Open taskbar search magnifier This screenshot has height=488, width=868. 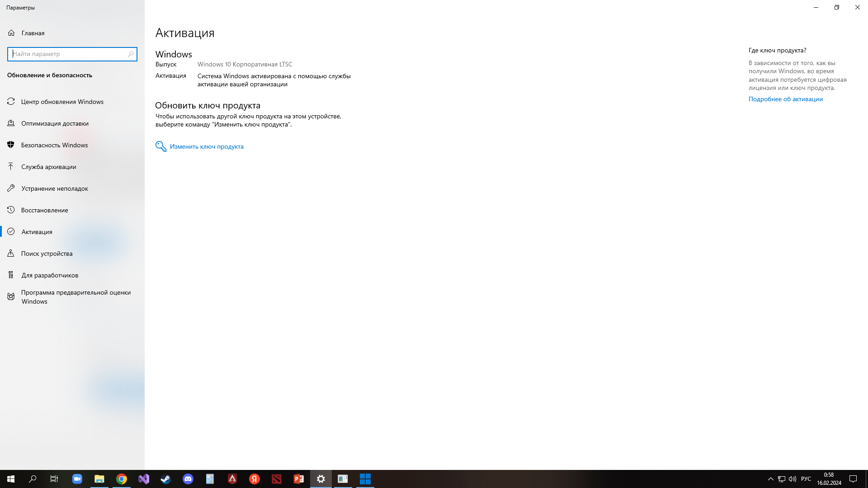pos(33,479)
